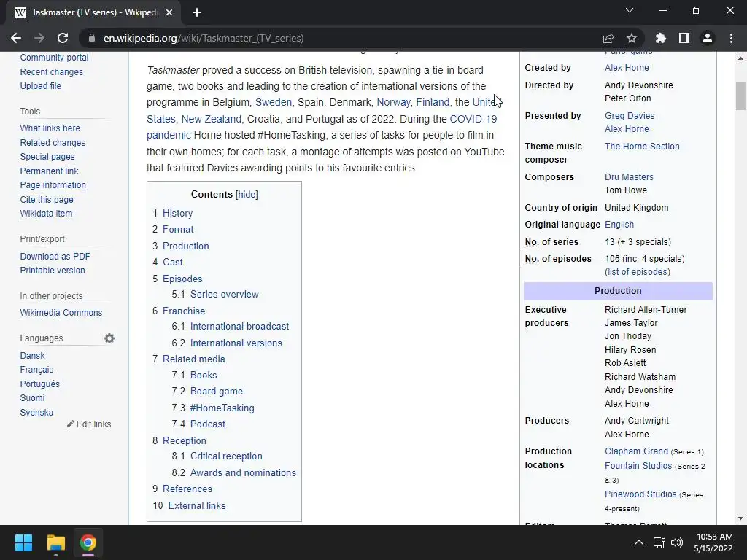Viewport: 747px width, 560px height.
Task: Open the Extensions puzzle icon
Action: [x=661, y=38]
